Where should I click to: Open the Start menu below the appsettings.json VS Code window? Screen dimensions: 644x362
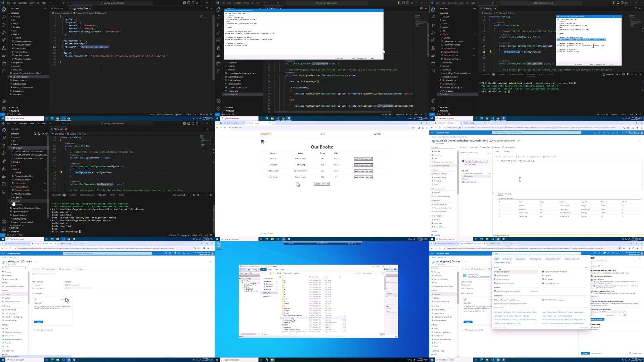coord(3,119)
